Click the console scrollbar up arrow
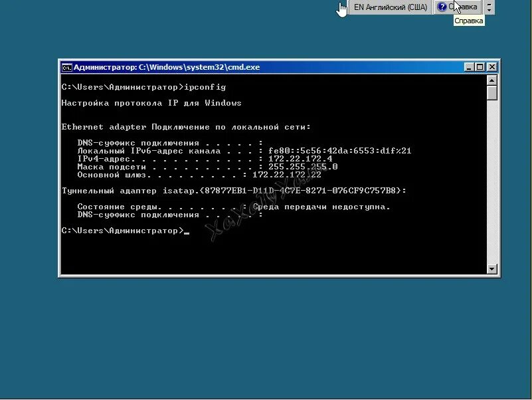This screenshot has height=400, width=532. click(x=492, y=80)
